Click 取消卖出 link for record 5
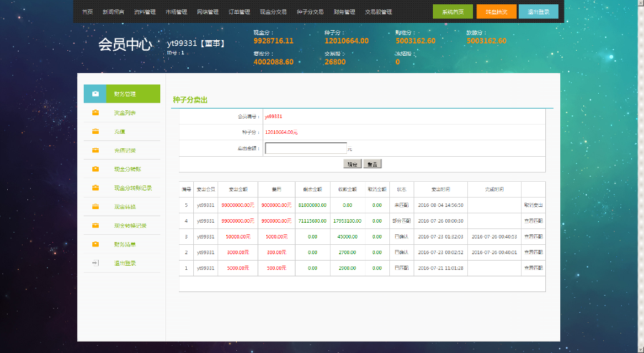 533,205
